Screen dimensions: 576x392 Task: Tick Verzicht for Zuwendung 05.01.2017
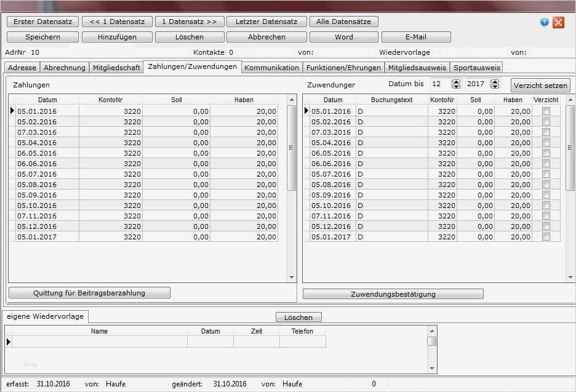pos(546,236)
